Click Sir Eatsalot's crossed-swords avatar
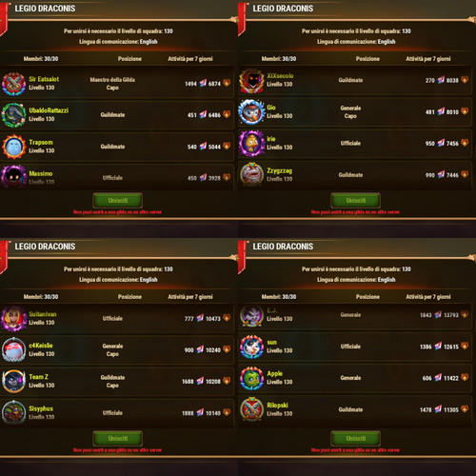The height and width of the screenshot is (476, 476). (13, 84)
